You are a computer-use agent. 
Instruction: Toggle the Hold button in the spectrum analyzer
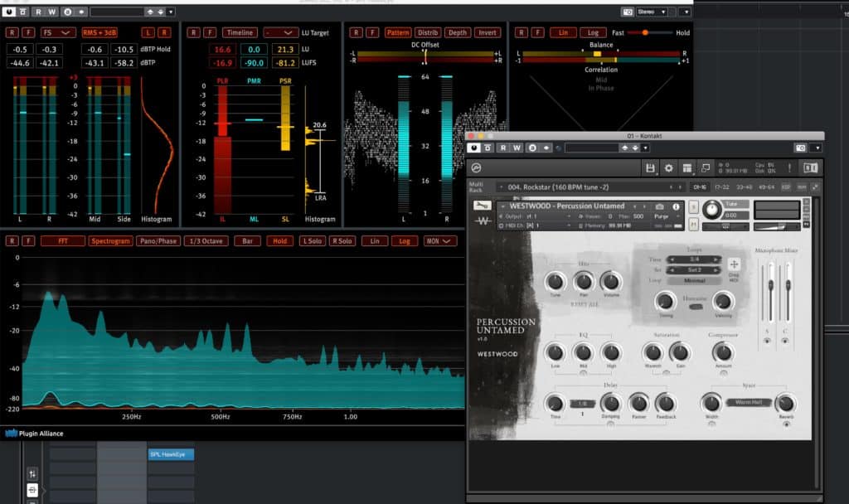pyautogui.click(x=279, y=241)
